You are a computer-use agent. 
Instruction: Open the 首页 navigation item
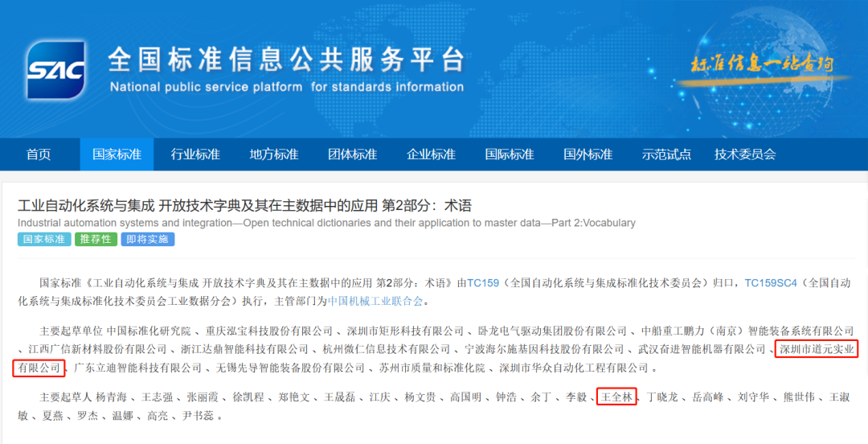(x=39, y=154)
